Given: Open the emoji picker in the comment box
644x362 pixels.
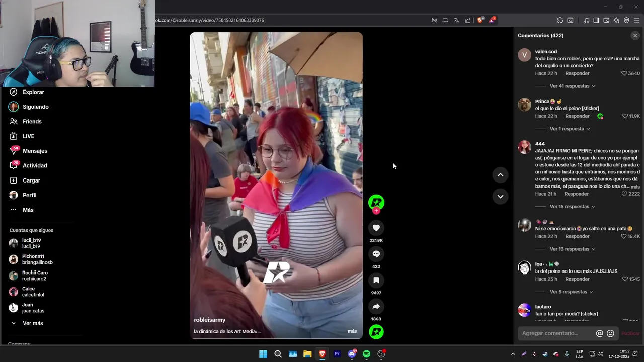Looking at the screenshot, I should pyautogui.click(x=610, y=333).
